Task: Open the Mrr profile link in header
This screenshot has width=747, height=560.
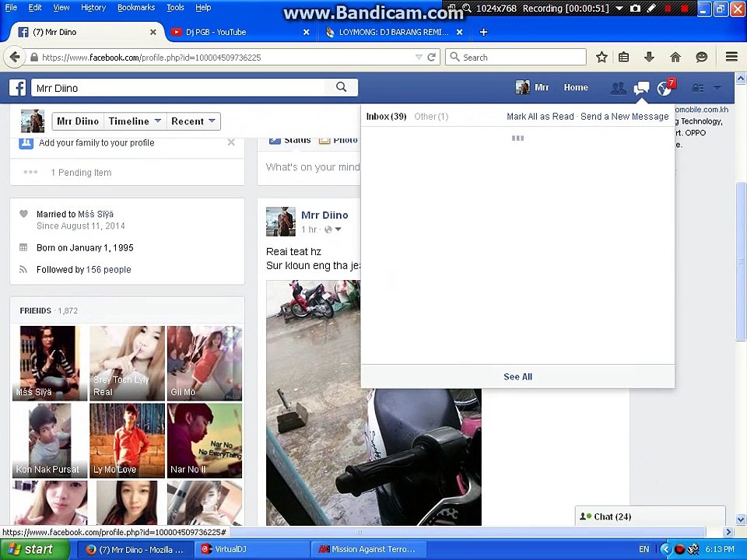Action: [532, 88]
